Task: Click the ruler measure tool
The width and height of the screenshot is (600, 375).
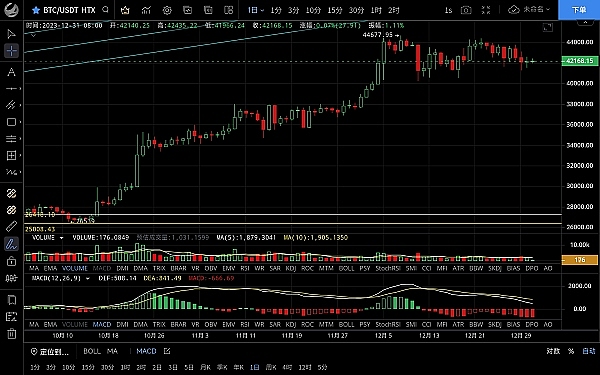Action: pyautogui.click(x=11, y=227)
